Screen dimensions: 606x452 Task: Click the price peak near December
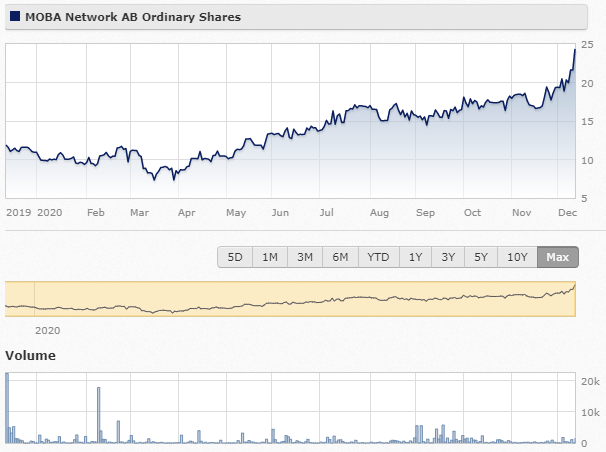click(575, 50)
